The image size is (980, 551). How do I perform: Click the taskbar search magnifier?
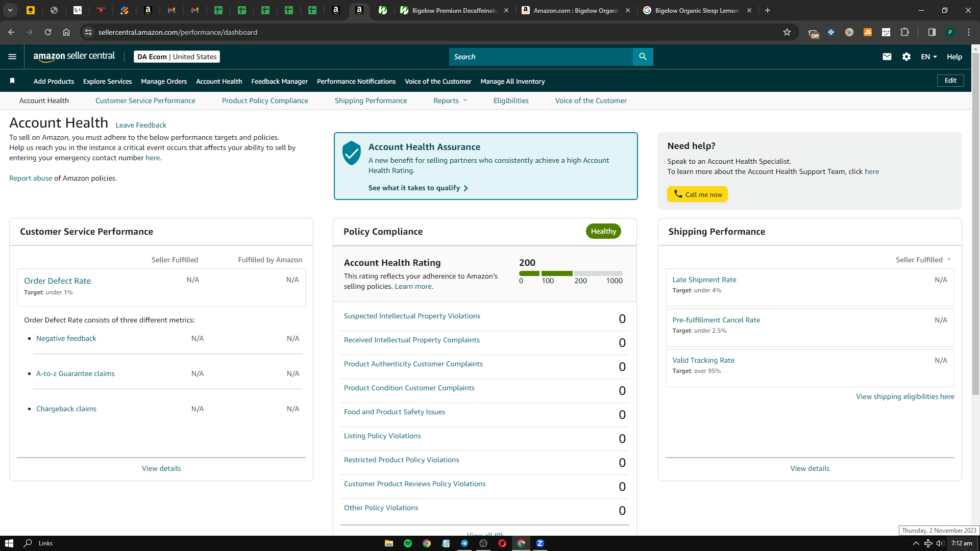[x=28, y=543]
